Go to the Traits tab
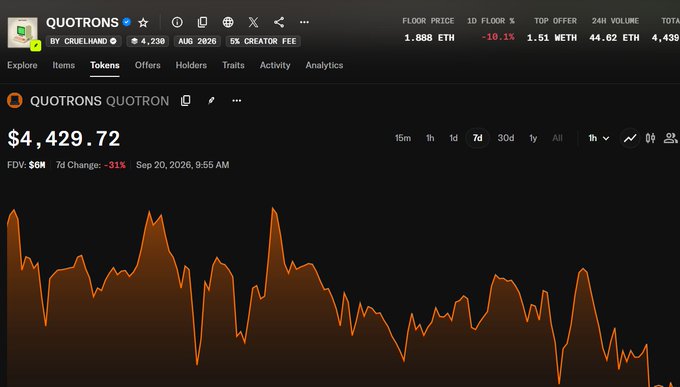 (x=233, y=65)
